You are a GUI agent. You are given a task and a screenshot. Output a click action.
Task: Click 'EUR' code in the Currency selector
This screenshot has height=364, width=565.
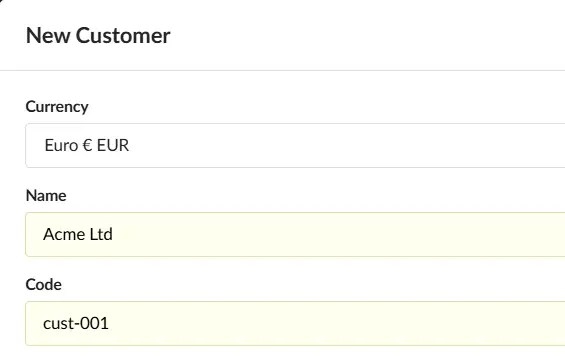pyautogui.click(x=113, y=146)
